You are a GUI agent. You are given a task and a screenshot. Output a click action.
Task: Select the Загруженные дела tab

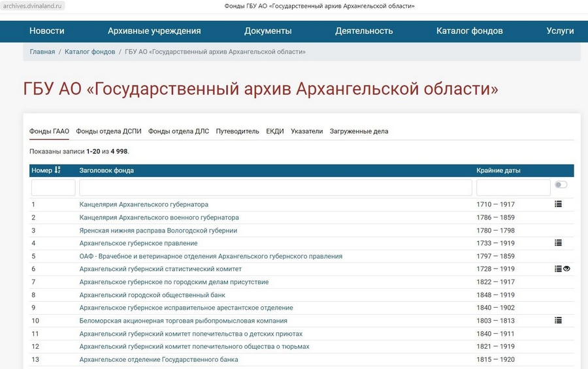(359, 131)
